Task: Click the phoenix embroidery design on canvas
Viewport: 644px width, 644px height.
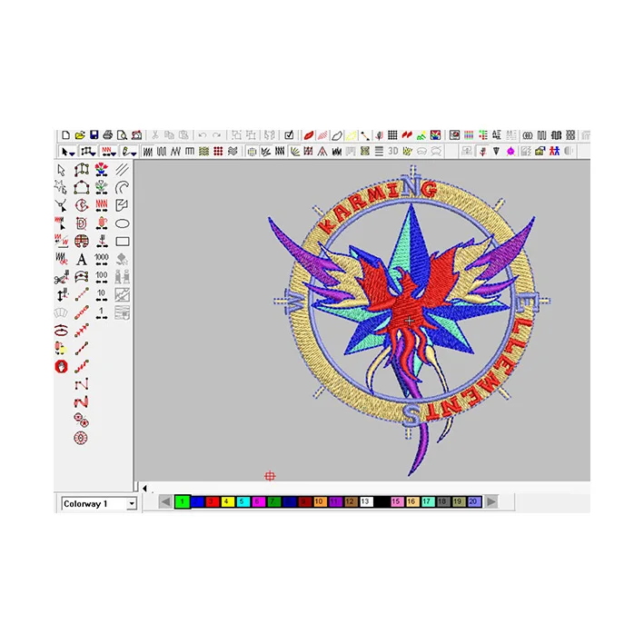Action: pyautogui.click(x=411, y=321)
